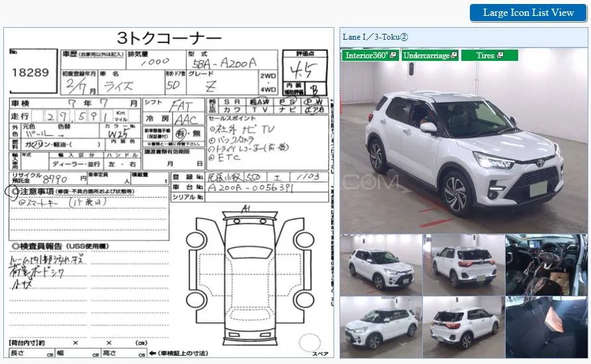Click the displacement value 1000
Viewport: 591px width, 364px height.
pos(156,62)
